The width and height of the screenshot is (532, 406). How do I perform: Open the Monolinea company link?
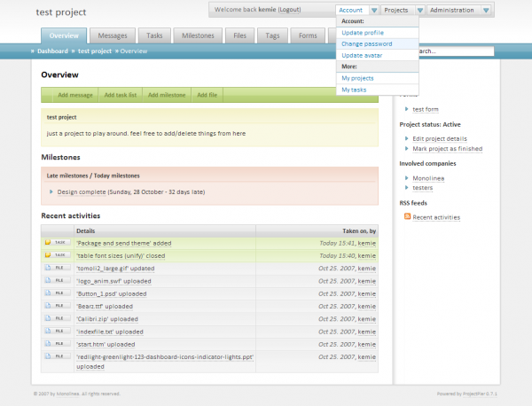428,178
